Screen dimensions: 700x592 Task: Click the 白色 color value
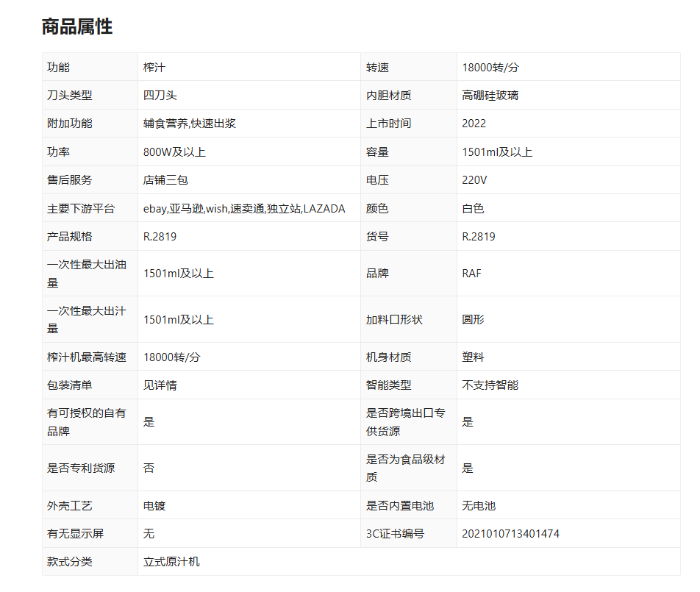[x=473, y=209]
